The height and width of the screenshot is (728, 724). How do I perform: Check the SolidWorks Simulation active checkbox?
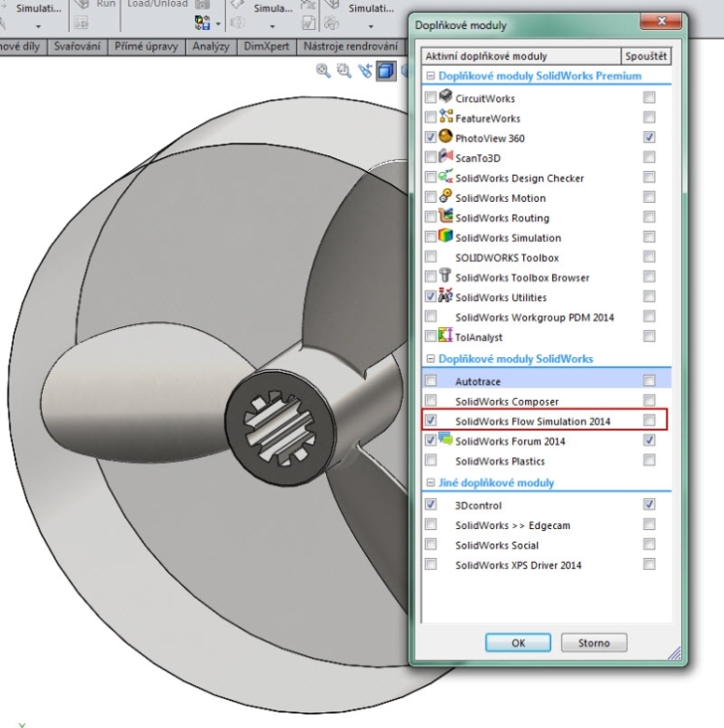431,237
